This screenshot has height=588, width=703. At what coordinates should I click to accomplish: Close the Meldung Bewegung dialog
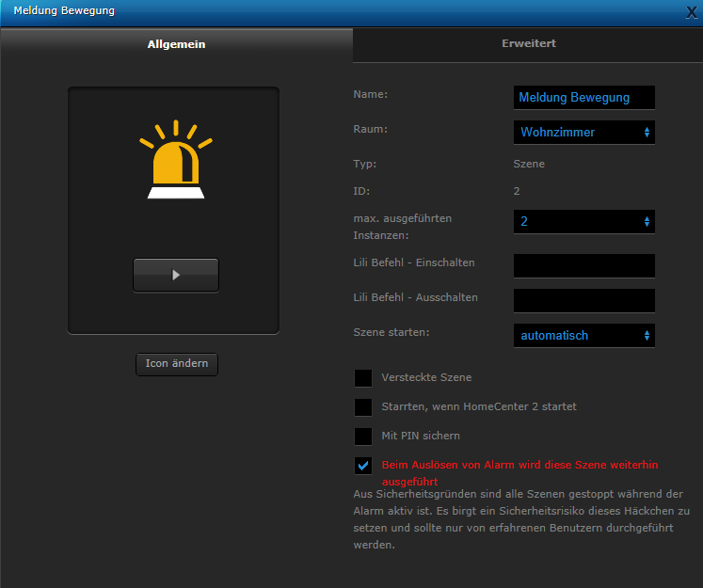(x=692, y=12)
